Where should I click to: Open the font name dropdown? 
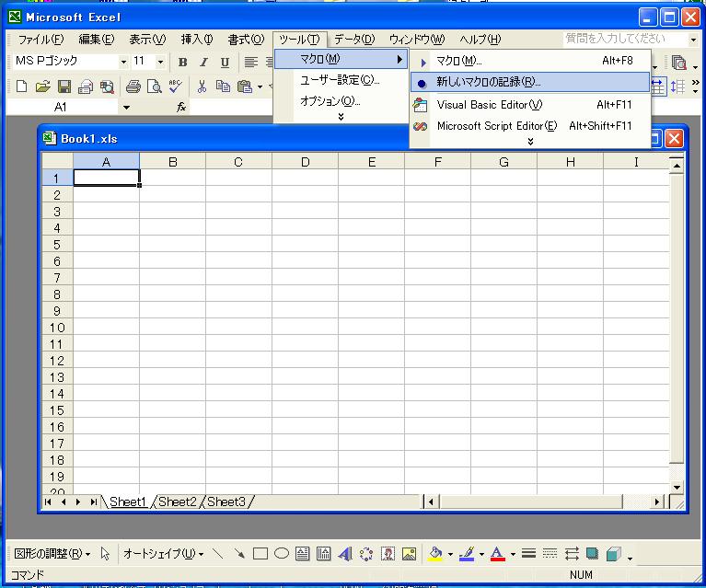point(124,62)
